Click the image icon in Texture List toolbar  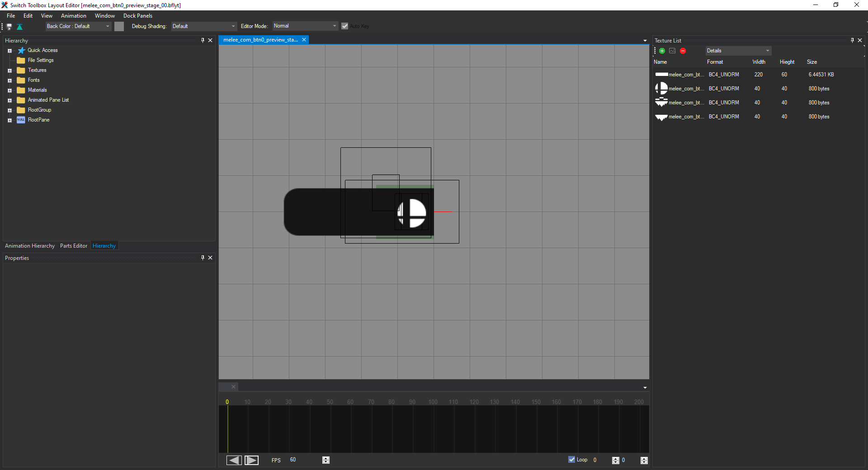[x=672, y=51]
